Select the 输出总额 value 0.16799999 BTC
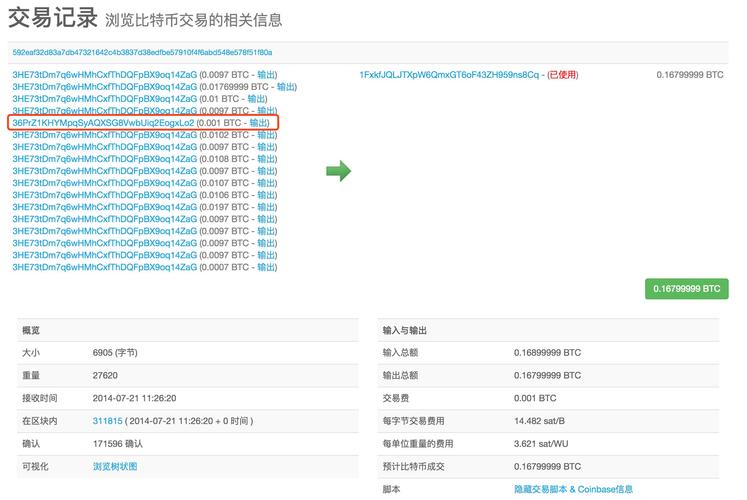This screenshot has height=500, width=747. click(x=547, y=375)
